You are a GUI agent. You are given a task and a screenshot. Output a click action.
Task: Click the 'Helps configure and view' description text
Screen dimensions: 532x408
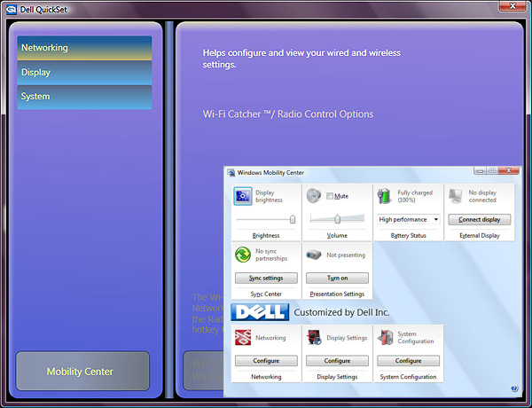click(x=301, y=59)
